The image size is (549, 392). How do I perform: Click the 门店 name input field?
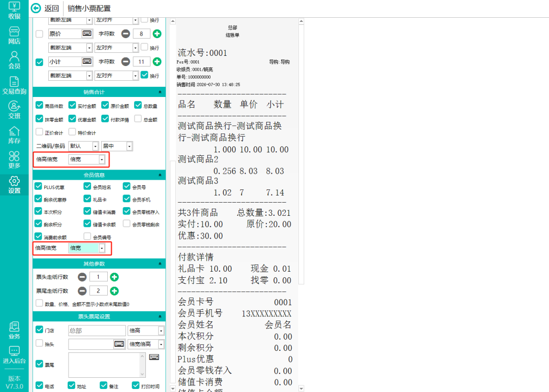tap(97, 331)
